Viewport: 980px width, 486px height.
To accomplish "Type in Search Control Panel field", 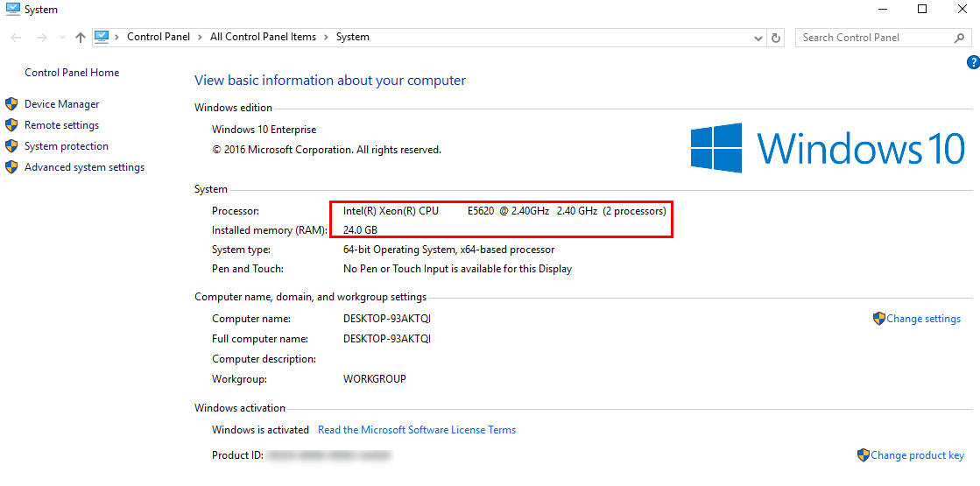I will click(871, 38).
